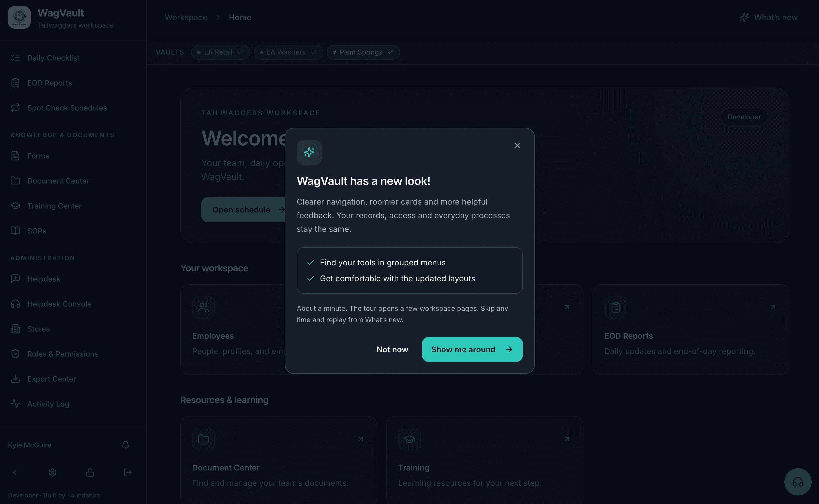Close the new look dialog

[x=517, y=145]
